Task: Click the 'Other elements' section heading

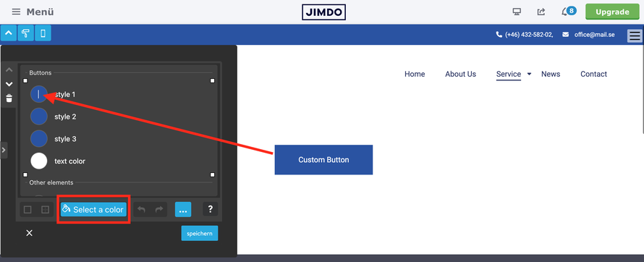Action: click(51, 182)
